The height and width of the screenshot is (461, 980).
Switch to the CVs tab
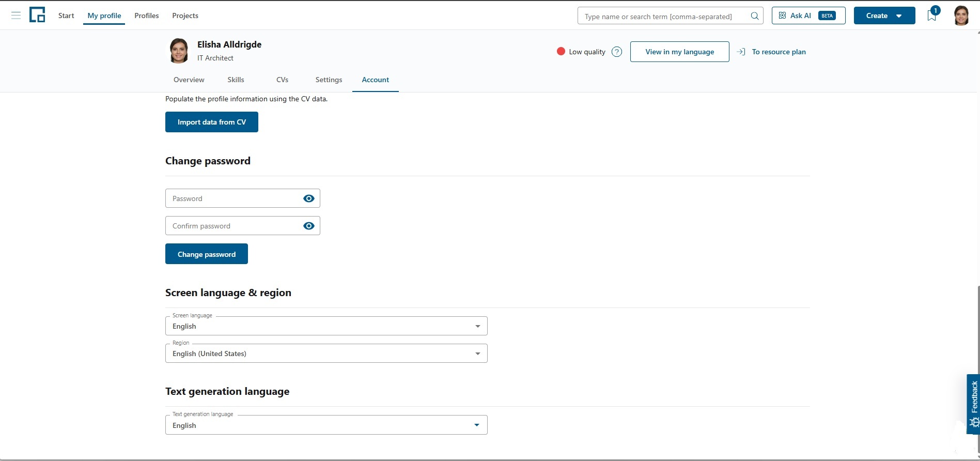pos(283,80)
